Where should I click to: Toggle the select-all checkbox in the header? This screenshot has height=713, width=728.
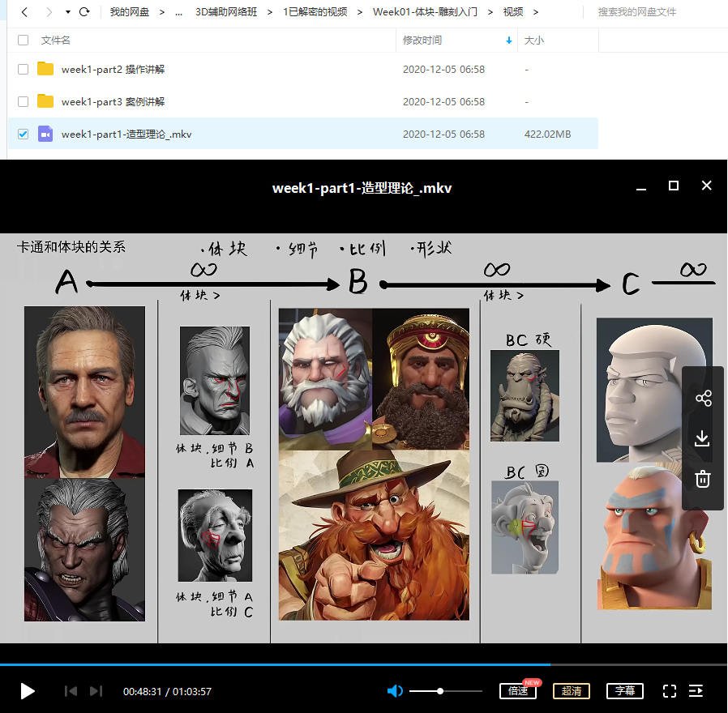coord(23,39)
